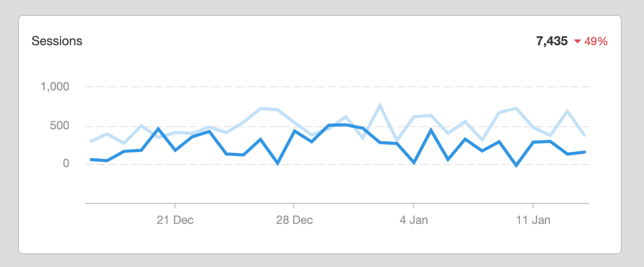Click the light blue line's highest peak

pos(380,105)
